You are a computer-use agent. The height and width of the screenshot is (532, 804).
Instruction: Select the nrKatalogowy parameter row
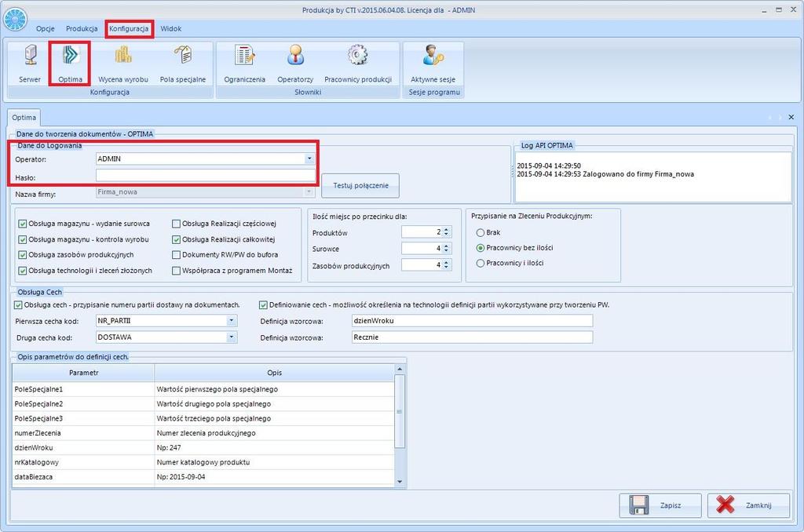coord(203,462)
